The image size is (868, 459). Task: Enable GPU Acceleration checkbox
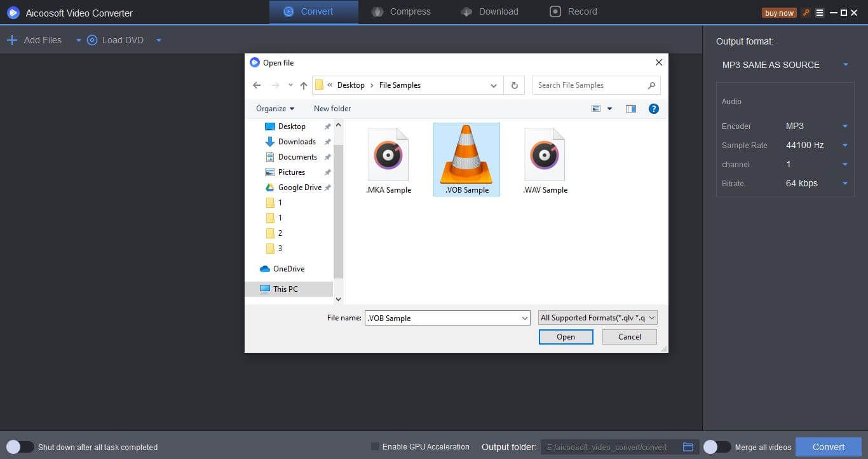tap(375, 447)
